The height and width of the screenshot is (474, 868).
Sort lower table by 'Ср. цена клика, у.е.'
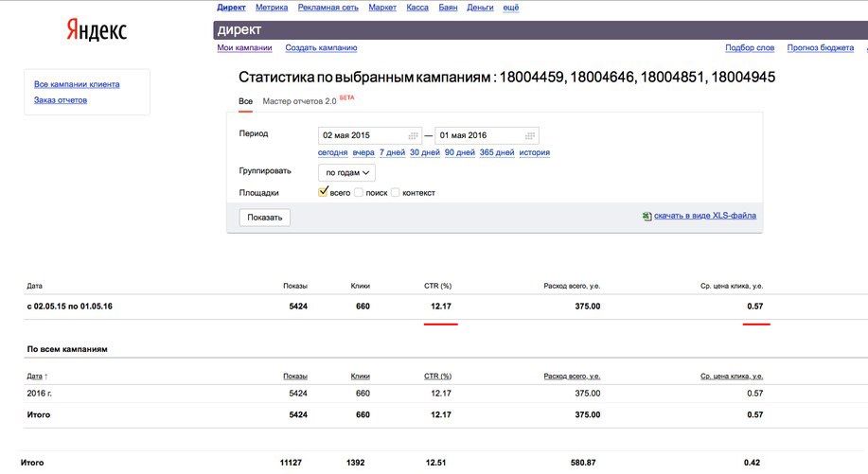[x=732, y=377]
